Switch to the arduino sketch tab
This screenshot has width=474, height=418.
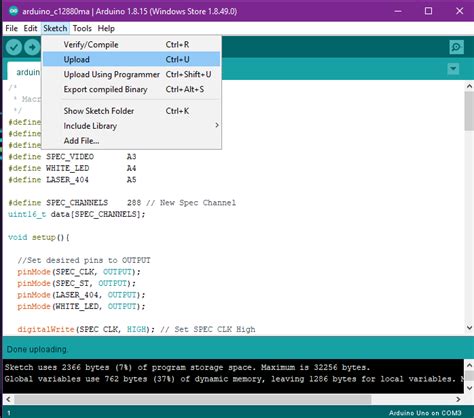(24, 71)
